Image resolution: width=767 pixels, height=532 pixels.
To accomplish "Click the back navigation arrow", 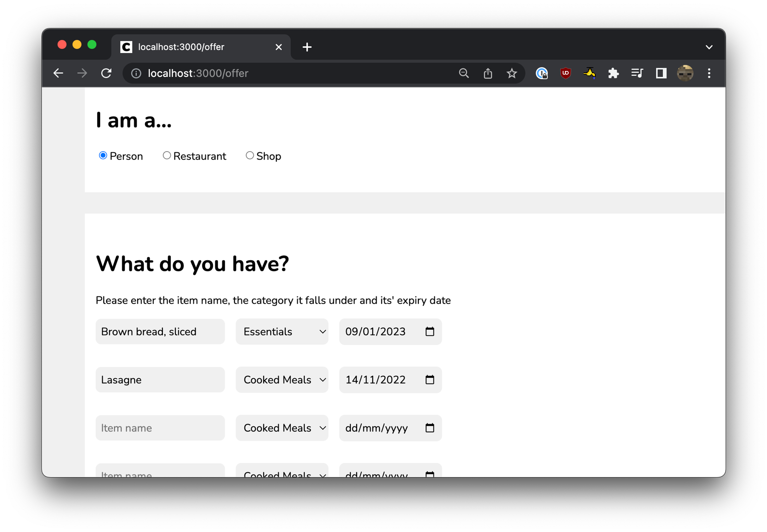I will pos(58,73).
